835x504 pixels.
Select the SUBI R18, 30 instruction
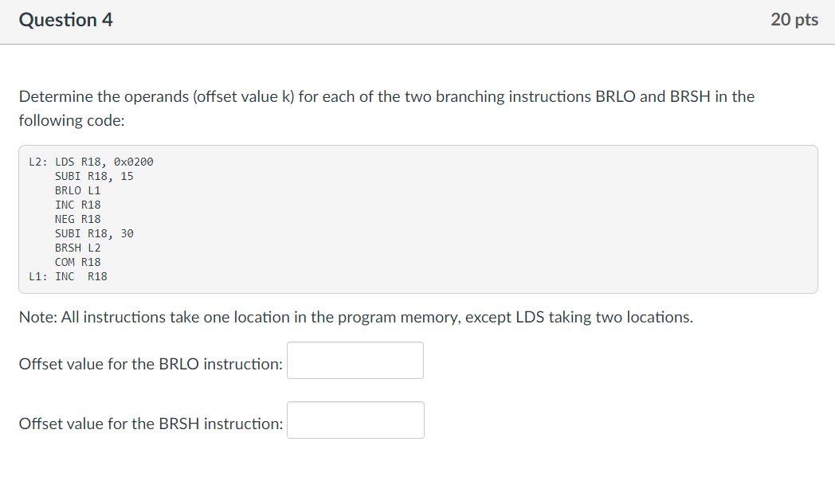[x=94, y=232]
